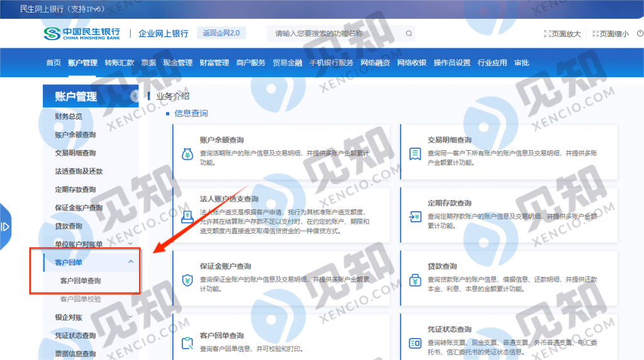Click the search magnifier icon in search box
This screenshot has width=644, height=360.
408,34
